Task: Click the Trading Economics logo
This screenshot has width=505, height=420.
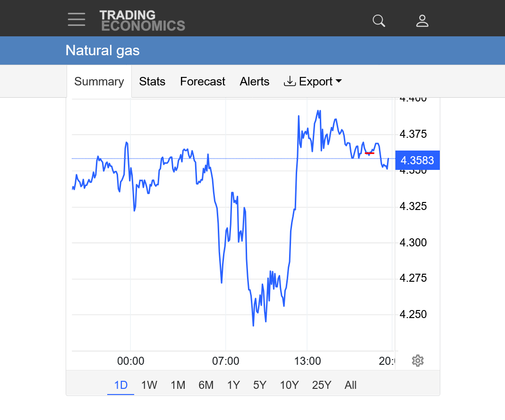Action: [142, 21]
